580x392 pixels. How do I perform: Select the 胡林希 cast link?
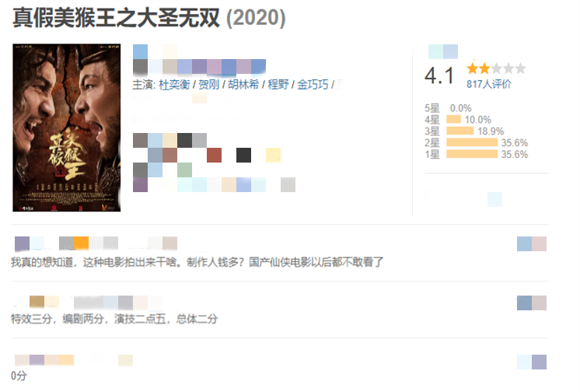pos(243,85)
